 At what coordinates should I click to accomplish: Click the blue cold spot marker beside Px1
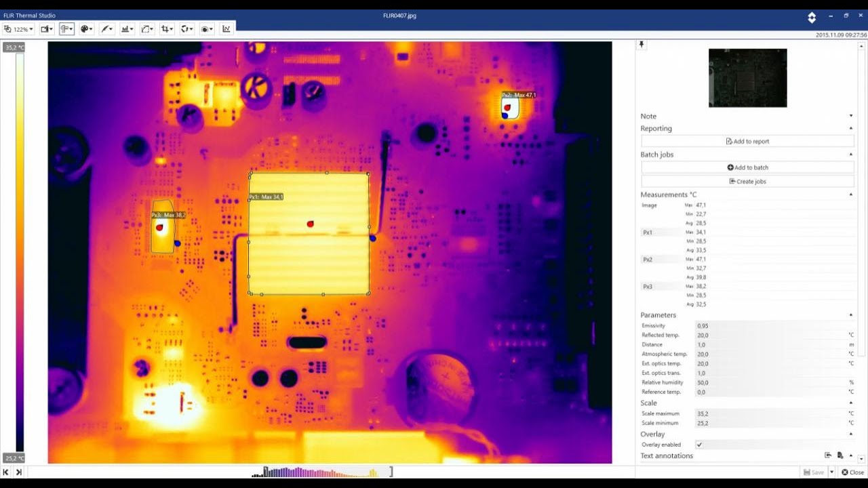tap(372, 238)
